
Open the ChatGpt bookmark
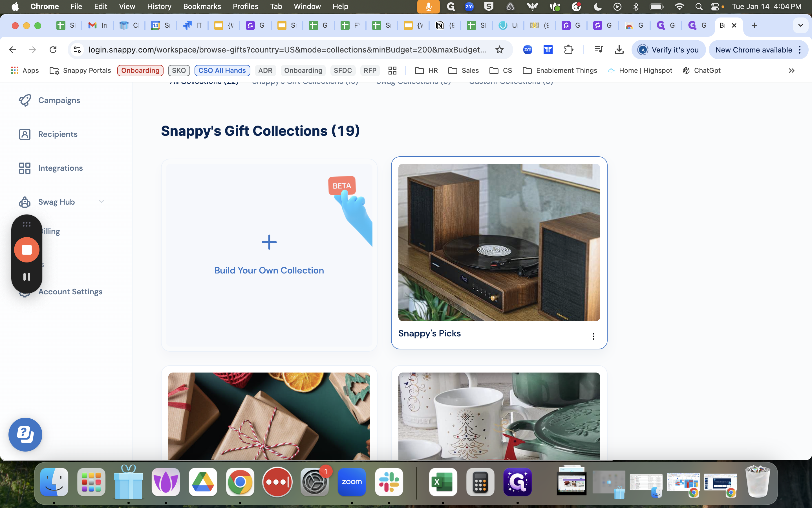[701, 71]
